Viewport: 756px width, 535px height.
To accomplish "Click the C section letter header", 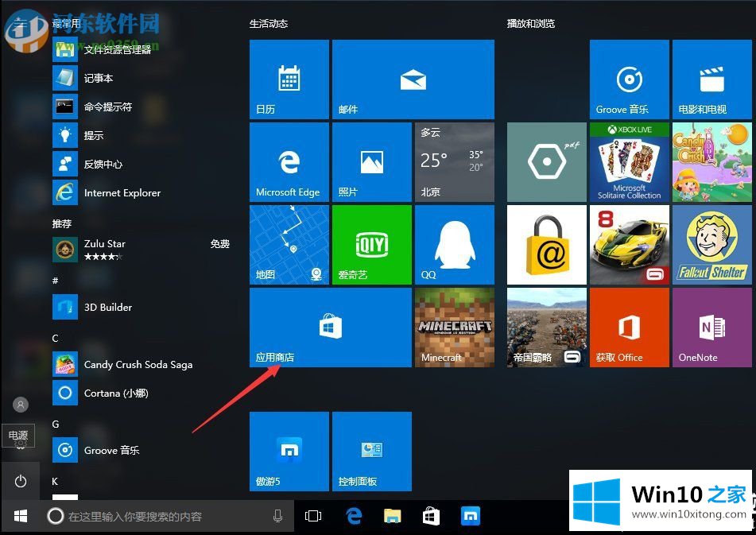I will pos(56,338).
